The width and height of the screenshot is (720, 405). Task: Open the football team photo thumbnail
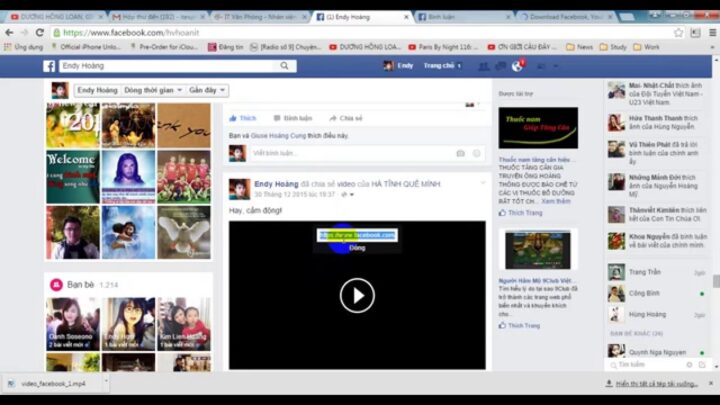point(184,177)
